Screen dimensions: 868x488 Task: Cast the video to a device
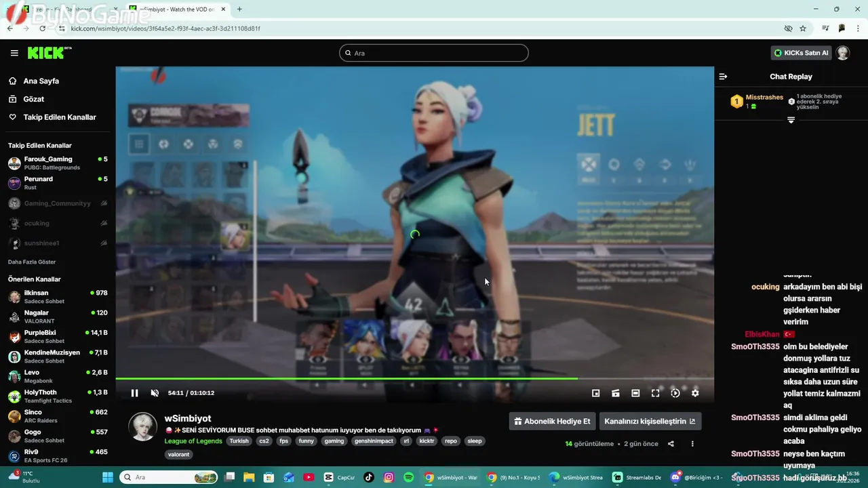pos(616,393)
